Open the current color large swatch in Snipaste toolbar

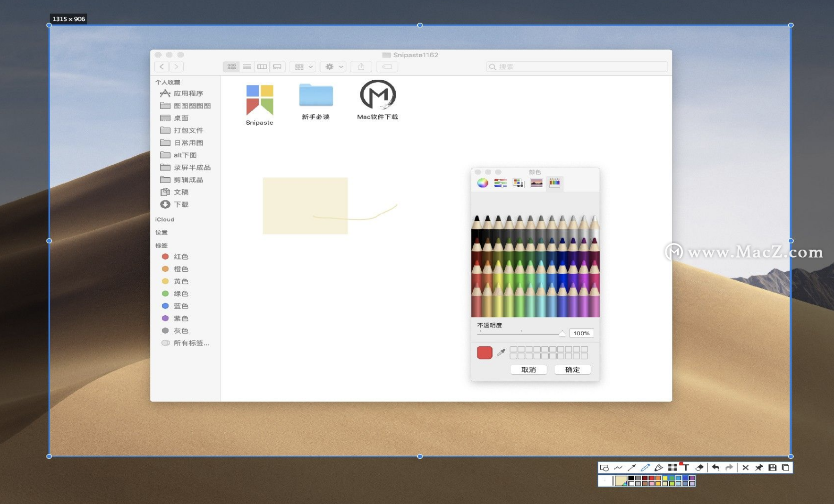621,481
